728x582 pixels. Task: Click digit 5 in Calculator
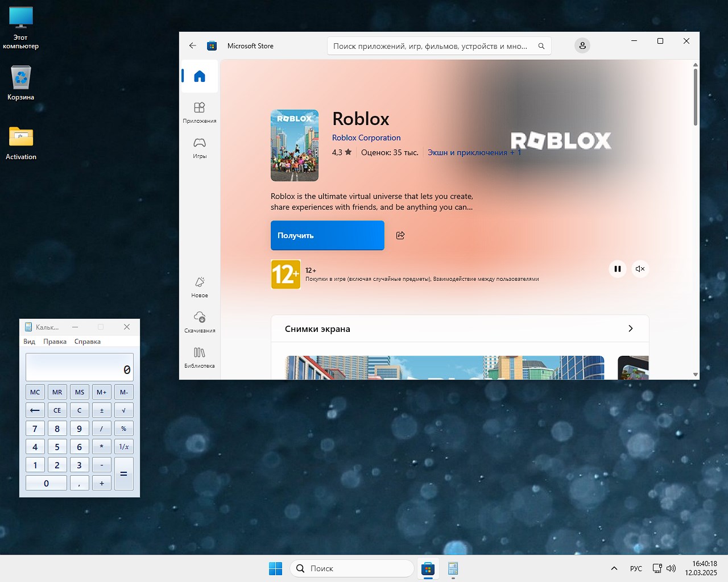point(57,447)
